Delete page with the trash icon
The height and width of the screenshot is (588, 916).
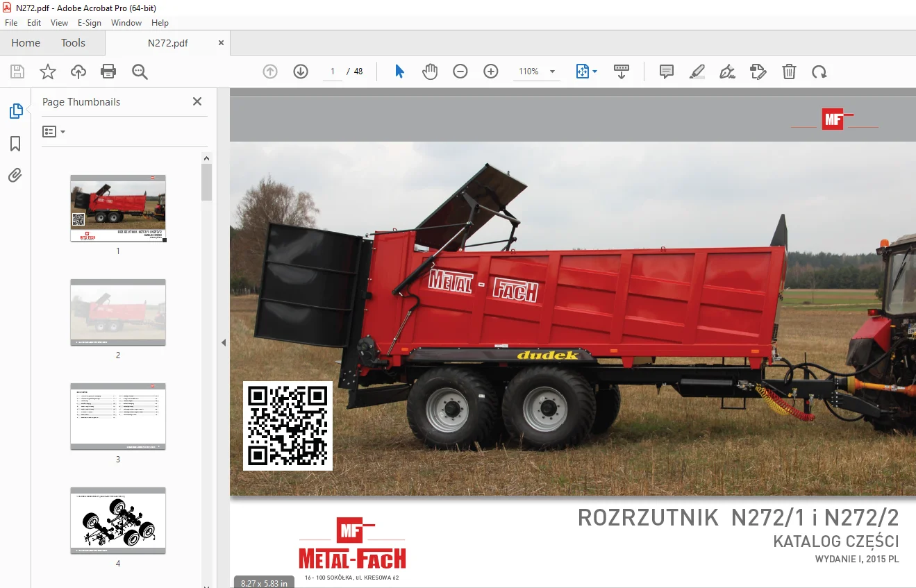coord(789,72)
